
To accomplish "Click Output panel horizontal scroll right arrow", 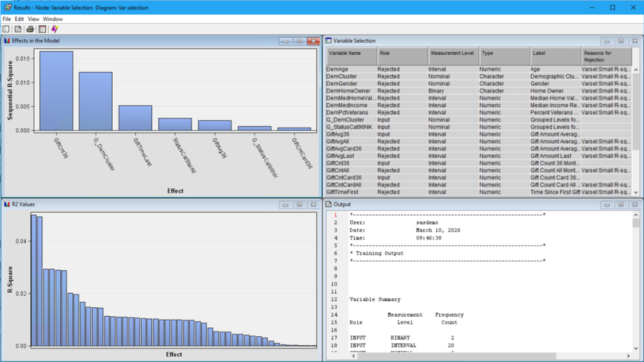I will point(629,356).
